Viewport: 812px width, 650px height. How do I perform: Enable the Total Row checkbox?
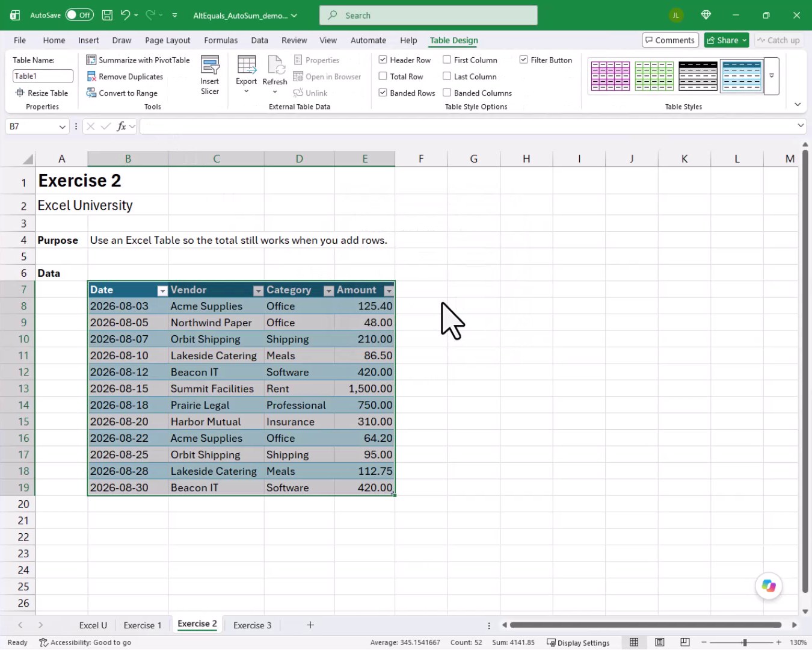[x=383, y=76]
